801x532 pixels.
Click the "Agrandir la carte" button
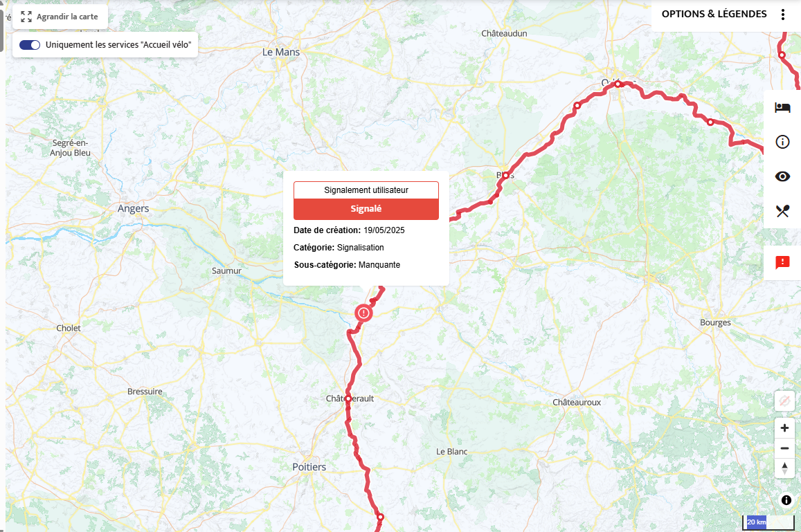click(x=60, y=17)
